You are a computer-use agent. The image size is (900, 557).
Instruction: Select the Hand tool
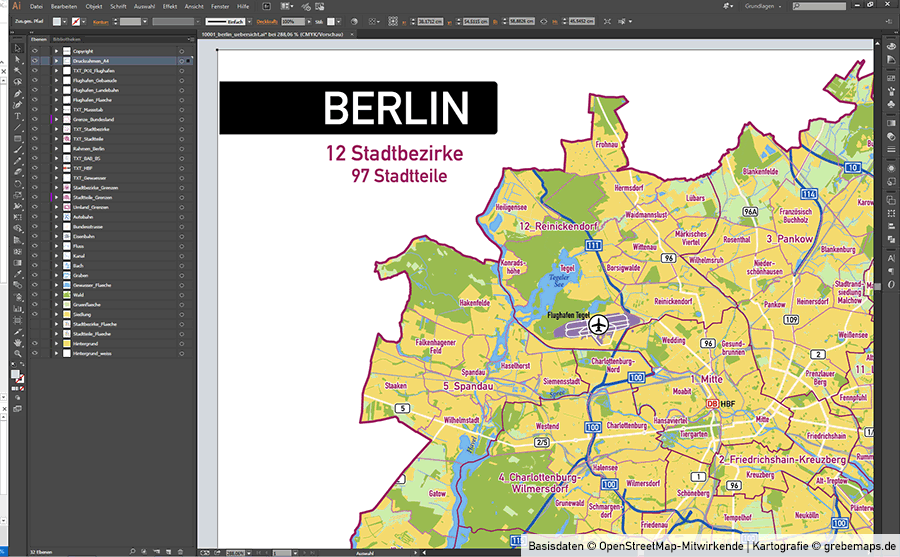point(18,342)
